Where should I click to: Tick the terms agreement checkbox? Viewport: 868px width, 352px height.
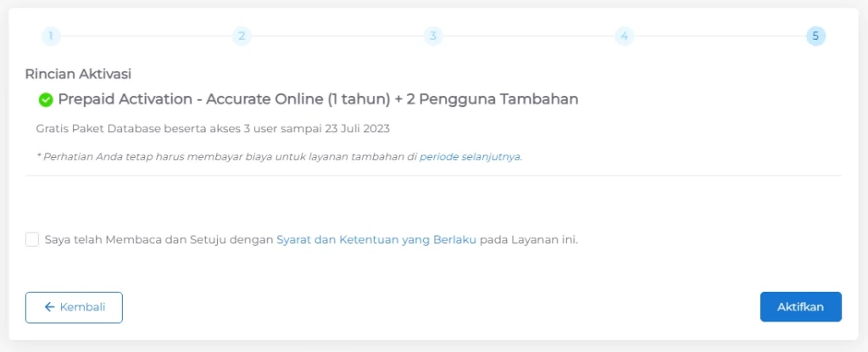point(32,240)
